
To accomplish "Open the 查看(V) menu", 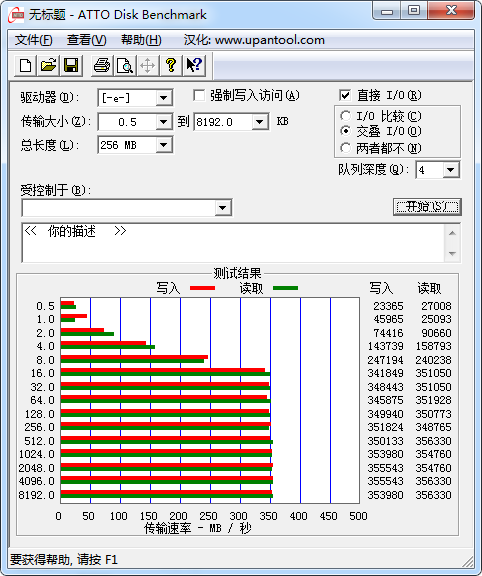I will (87, 40).
